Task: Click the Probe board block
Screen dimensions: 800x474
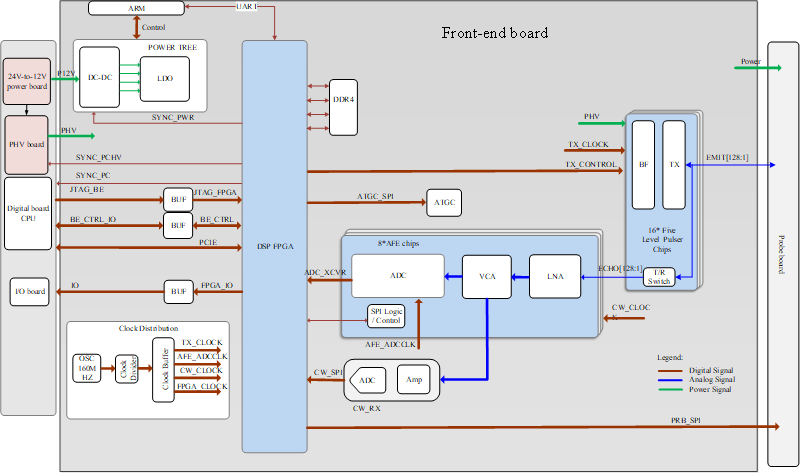Action: point(783,254)
